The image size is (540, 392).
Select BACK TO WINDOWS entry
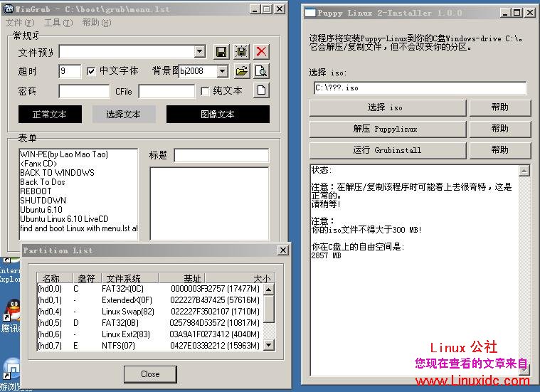coord(78,173)
